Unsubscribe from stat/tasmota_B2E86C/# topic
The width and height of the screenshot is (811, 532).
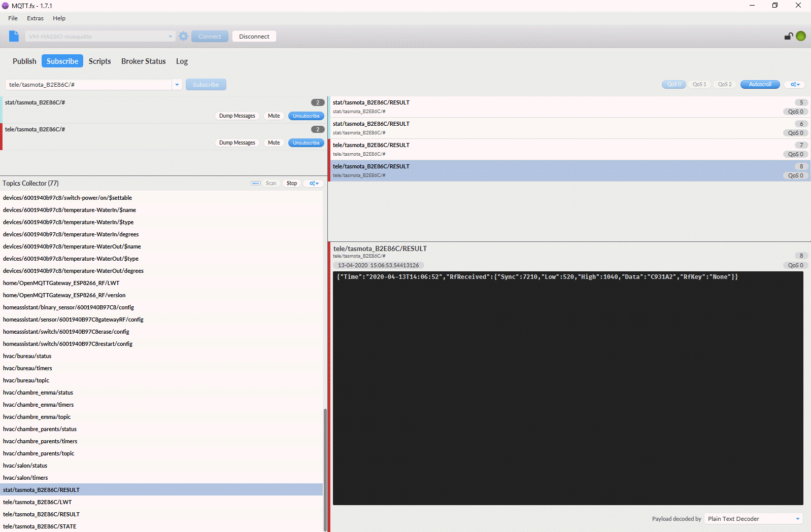click(306, 116)
